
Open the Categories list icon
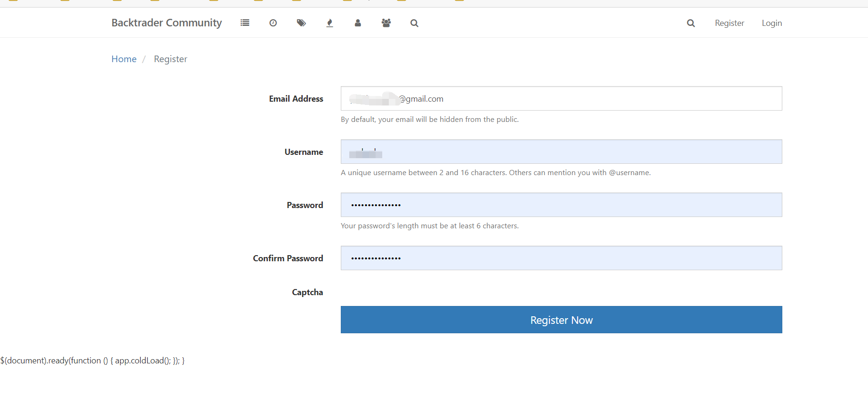(245, 23)
